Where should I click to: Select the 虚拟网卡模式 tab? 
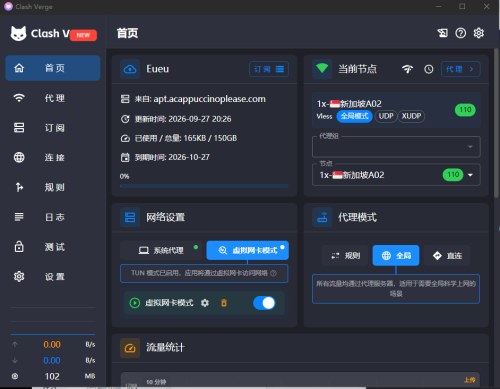[x=248, y=250]
